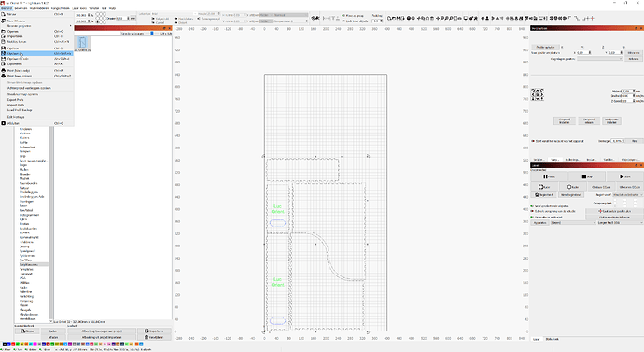Viewport: 644px width, 352px height.
Task: Toggle the Move as group switch in toolbar
Action: (343, 16)
